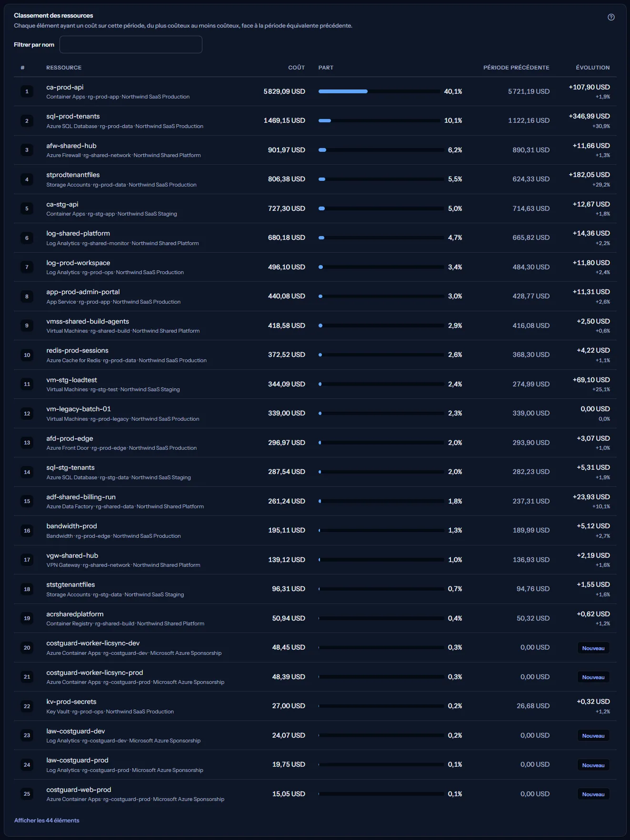Select the ca-prod-api resource name
The width and height of the screenshot is (630, 840).
click(x=65, y=87)
